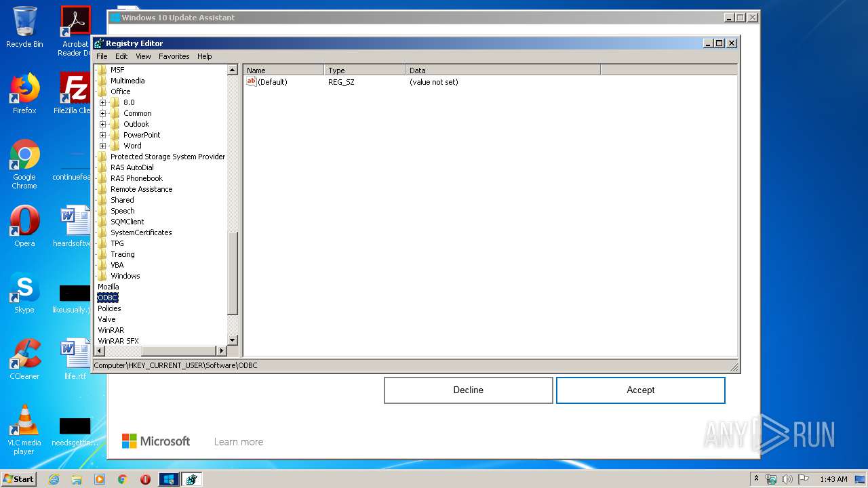This screenshot has width=868, height=488.
Task: Select the Policies key
Action: (x=109, y=308)
